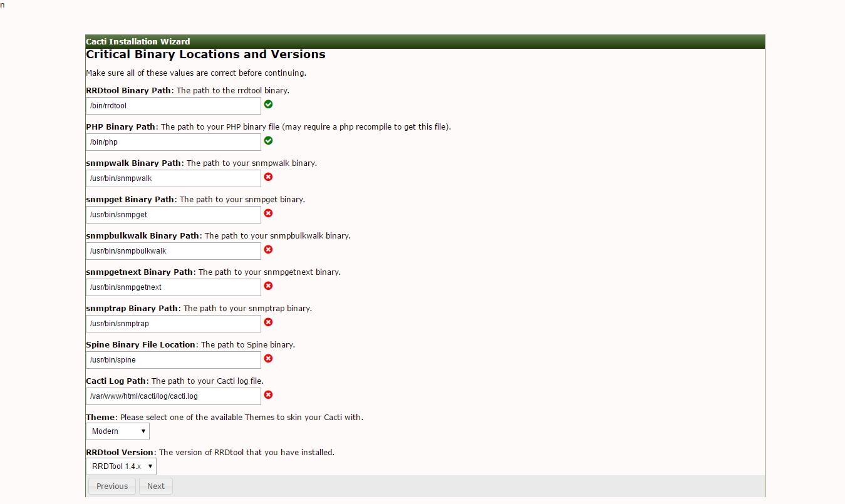Click the 'Cacti Installation Wizard' header text
845x504 pixels.
(x=138, y=42)
